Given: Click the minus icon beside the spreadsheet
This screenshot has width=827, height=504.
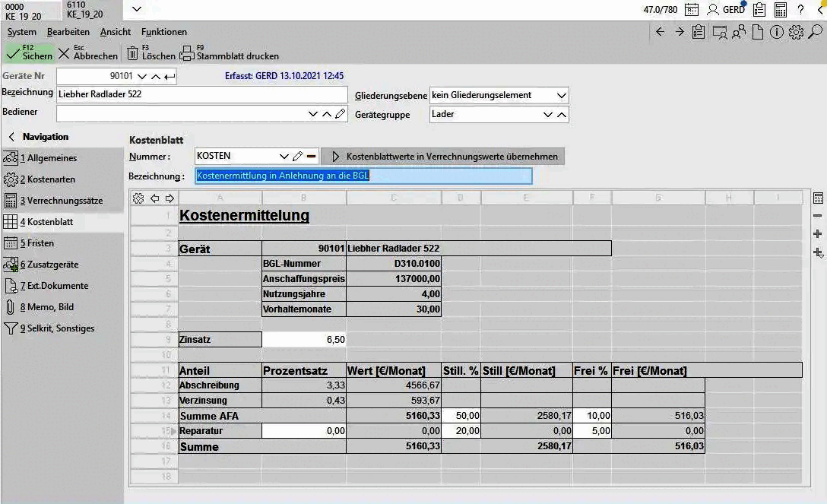Looking at the screenshot, I should pyautogui.click(x=818, y=216).
